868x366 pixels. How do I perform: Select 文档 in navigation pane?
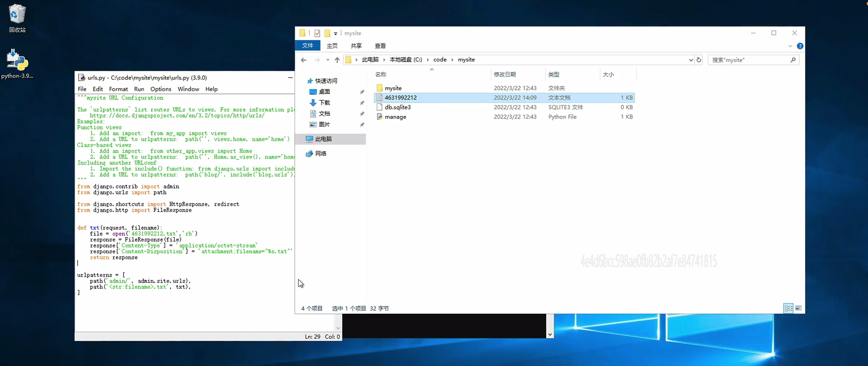coord(324,114)
